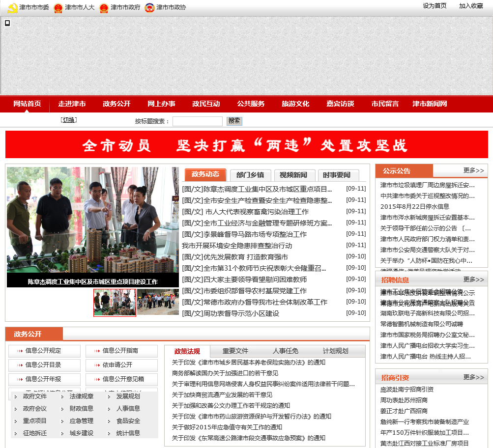Open 嘉宾访谈 navigation item
The image size is (493, 448).
click(340, 104)
